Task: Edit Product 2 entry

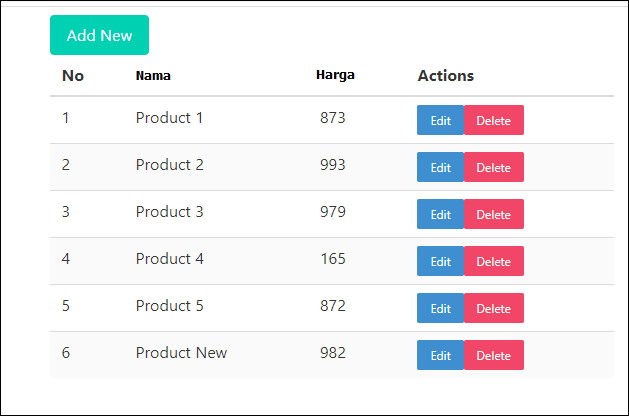Action: [x=440, y=168]
